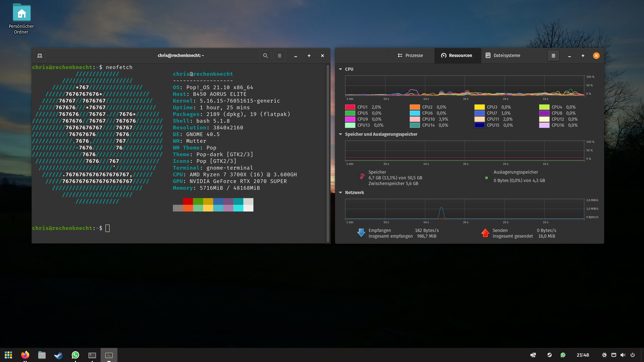The width and height of the screenshot is (644, 362).
Task: Collapse Speicher und Auslagerungsspeicher section
Action: point(340,134)
